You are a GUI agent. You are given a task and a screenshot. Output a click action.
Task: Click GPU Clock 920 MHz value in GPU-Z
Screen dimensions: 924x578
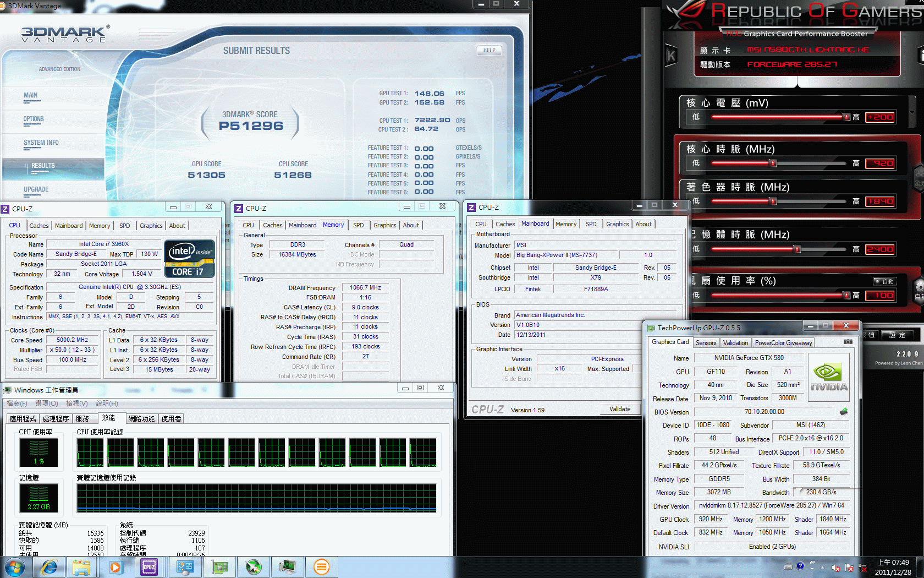711,519
